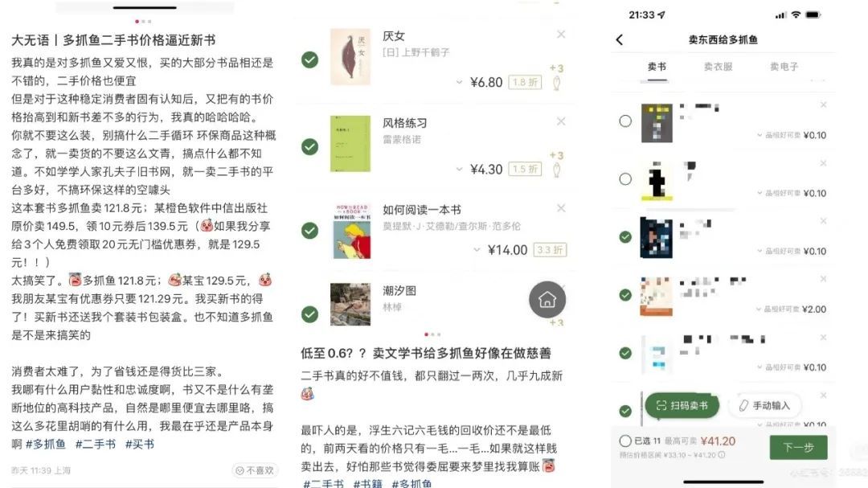Go back using the left arrow icon
This screenshot has height=488, width=868.
[620, 40]
